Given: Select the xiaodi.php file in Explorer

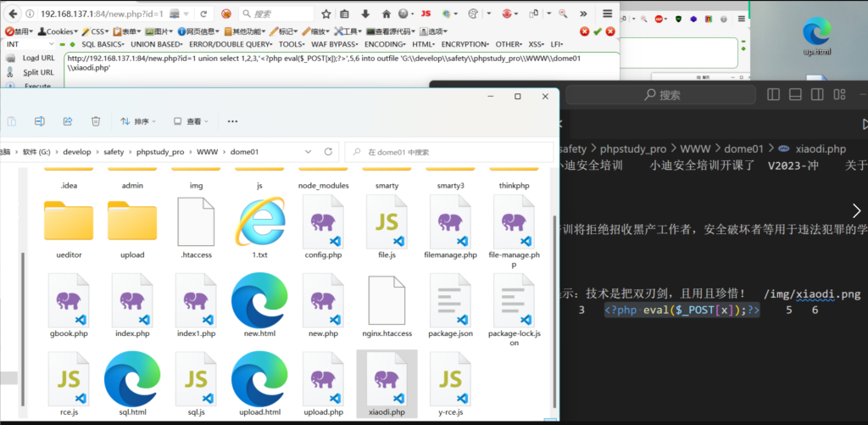Looking at the screenshot, I should tap(387, 384).
